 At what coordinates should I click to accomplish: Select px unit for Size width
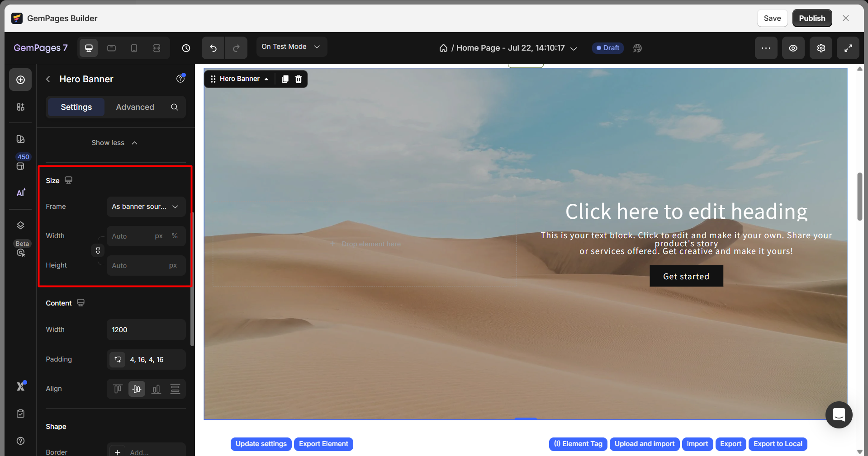159,236
